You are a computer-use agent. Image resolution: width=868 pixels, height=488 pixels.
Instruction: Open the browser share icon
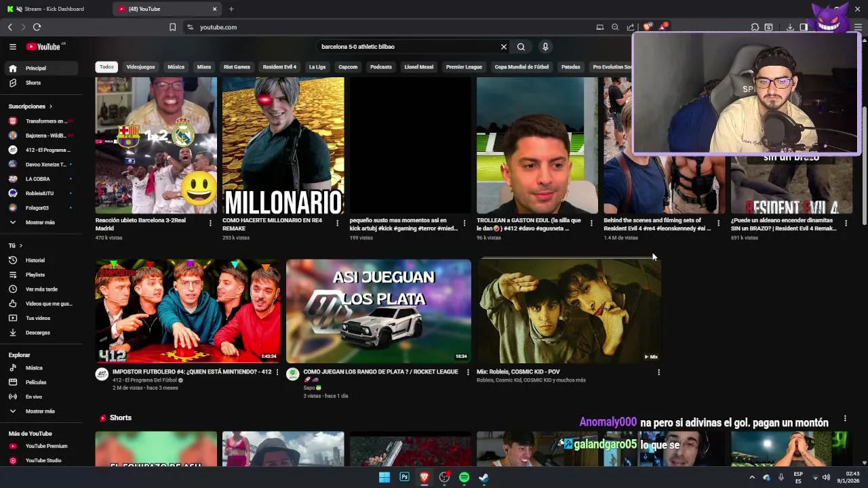[631, 27]
